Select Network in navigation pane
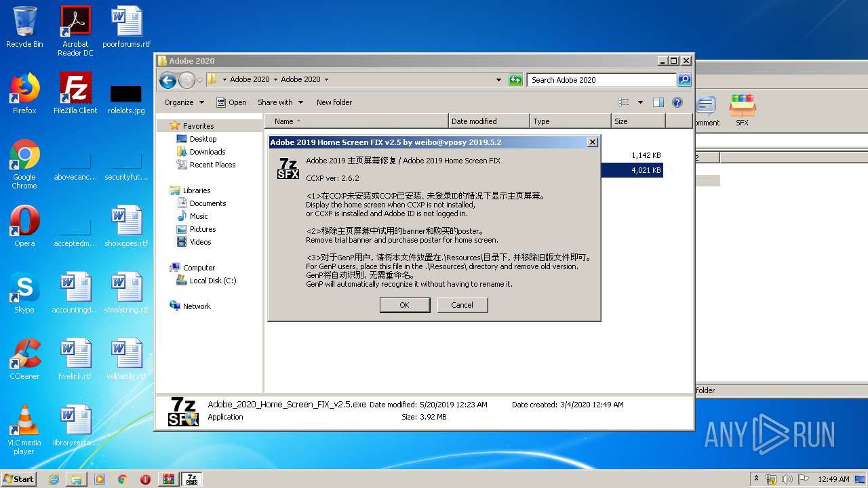The image size is (868, 488). coord(197,306)
